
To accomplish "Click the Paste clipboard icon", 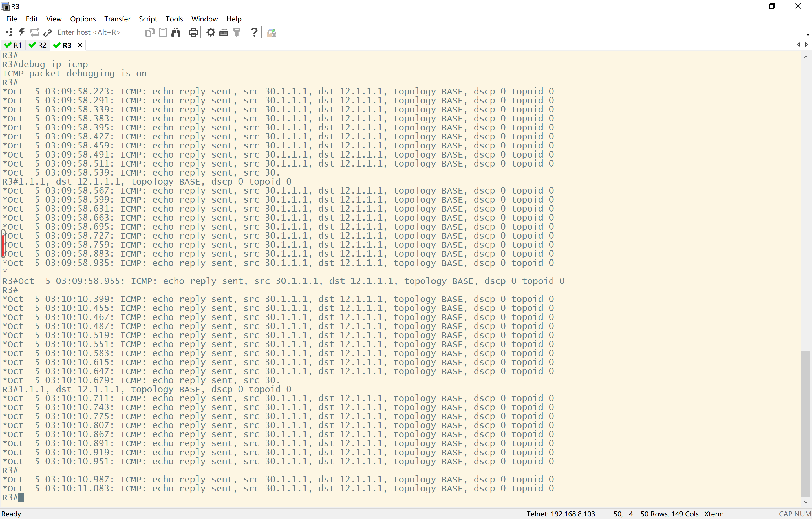I will click(x=163, y=32).
